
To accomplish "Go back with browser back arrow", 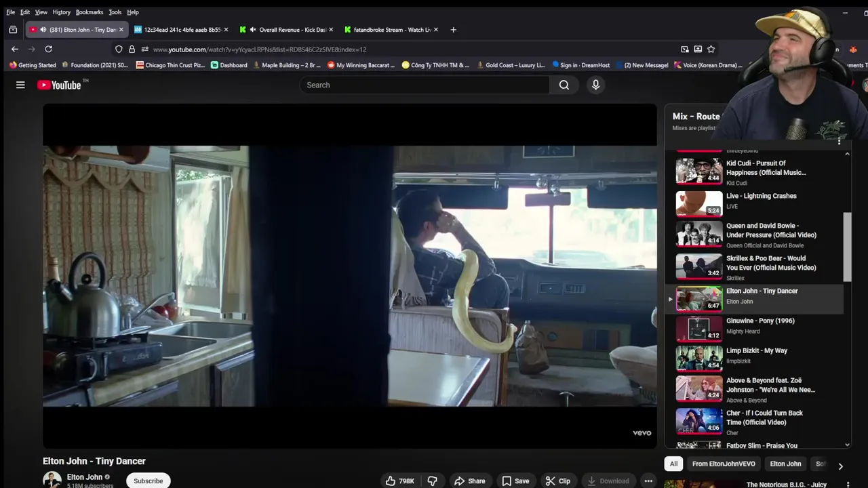I will pos(15,49).
